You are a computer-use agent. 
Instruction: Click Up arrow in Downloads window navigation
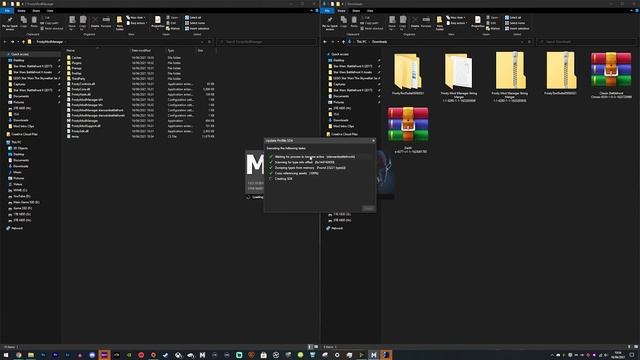tap(343, 42)
